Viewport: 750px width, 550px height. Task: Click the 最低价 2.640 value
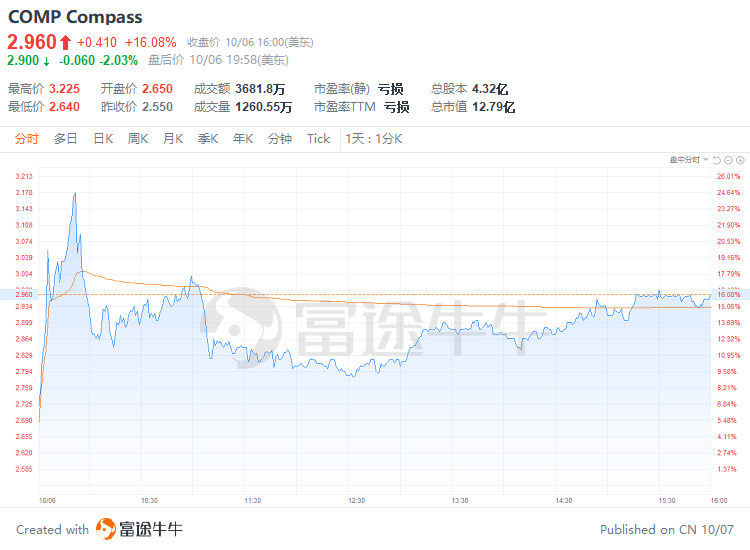(65, 107)
